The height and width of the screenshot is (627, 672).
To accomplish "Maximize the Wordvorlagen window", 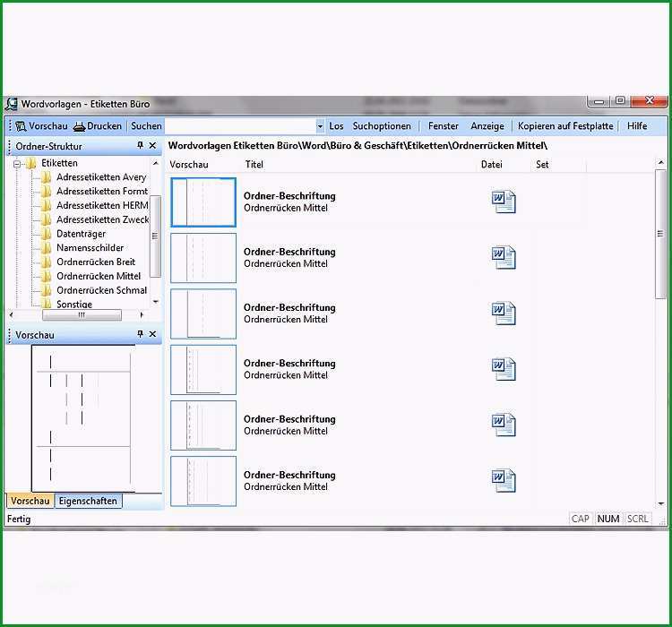I will pos(620,100).
